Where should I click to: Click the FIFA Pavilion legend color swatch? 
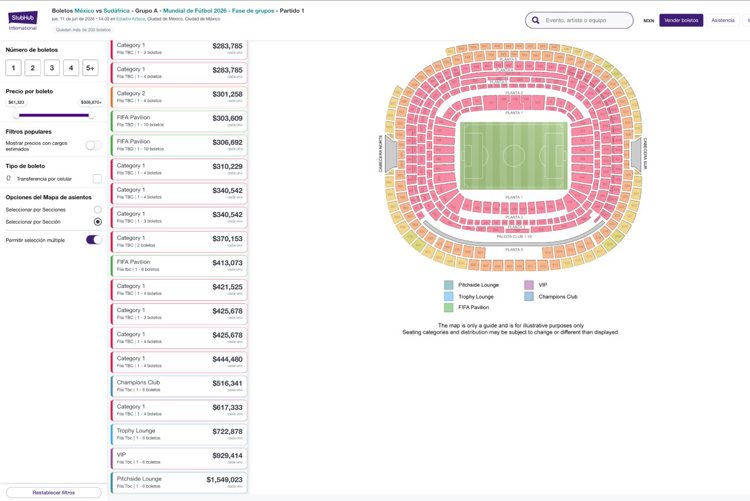coord(449,307)
